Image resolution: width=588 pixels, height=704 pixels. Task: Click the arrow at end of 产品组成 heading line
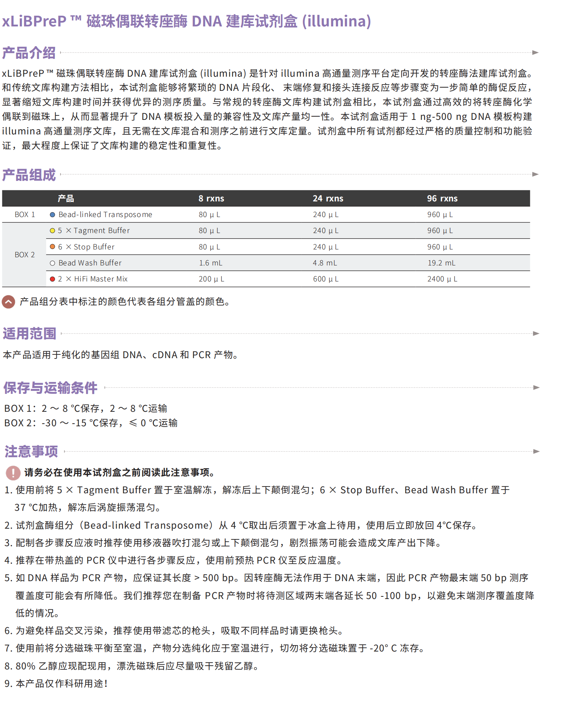tap(535, 174)
